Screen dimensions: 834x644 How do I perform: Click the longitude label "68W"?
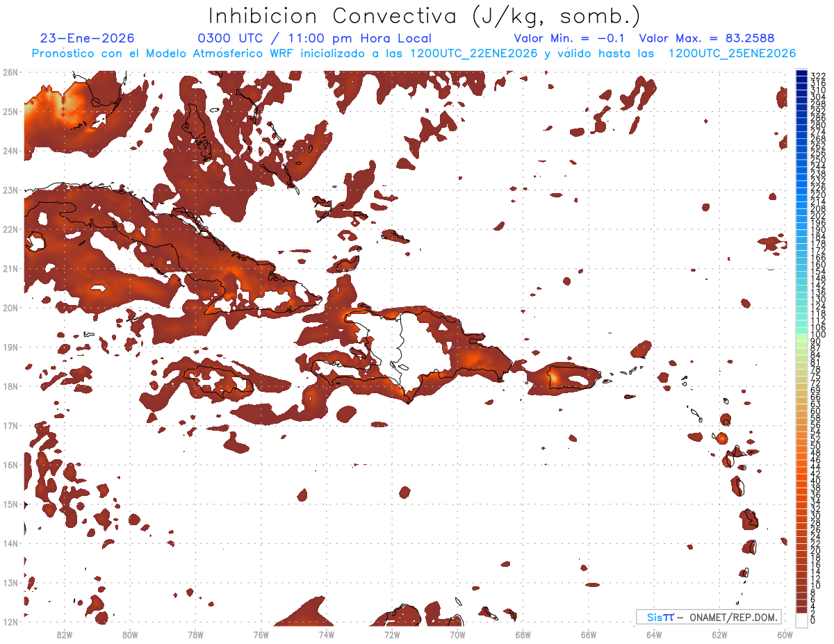523,634
